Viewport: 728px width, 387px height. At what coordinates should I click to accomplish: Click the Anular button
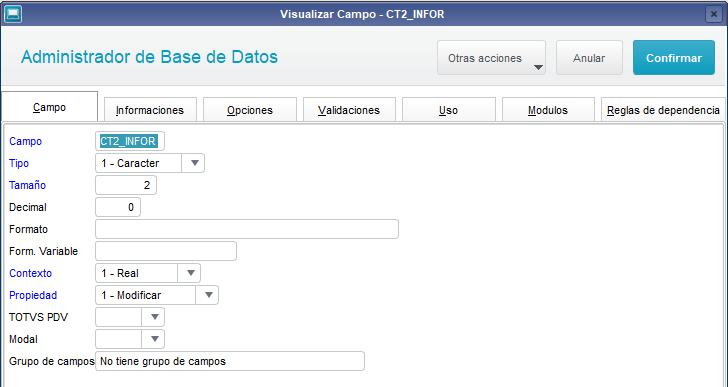pyautogui.click(x=589, y=58)
